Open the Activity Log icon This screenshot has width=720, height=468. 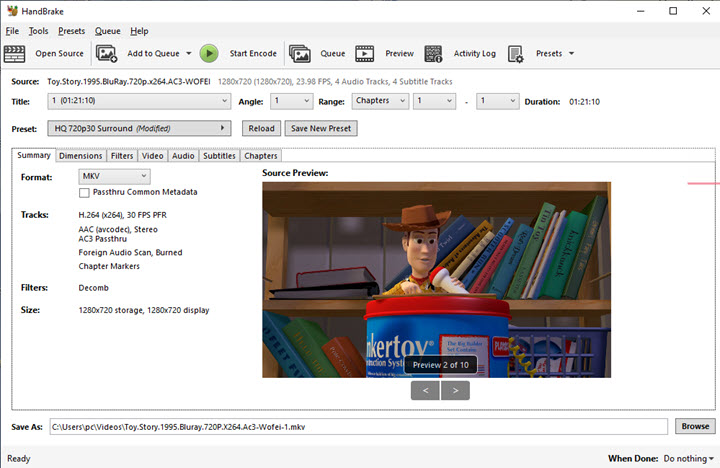click(434, 53)
